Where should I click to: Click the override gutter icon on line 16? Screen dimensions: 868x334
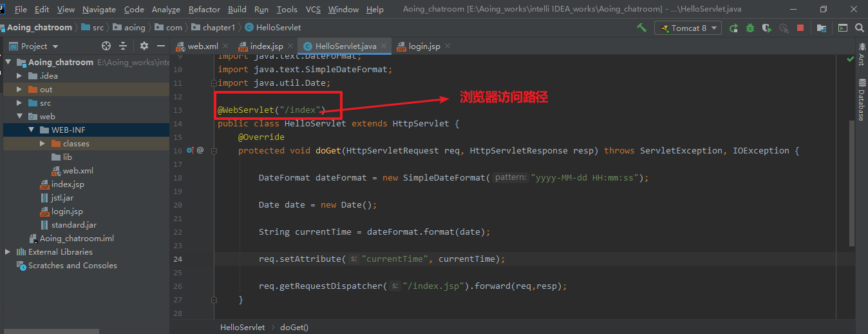click(190, 150)
